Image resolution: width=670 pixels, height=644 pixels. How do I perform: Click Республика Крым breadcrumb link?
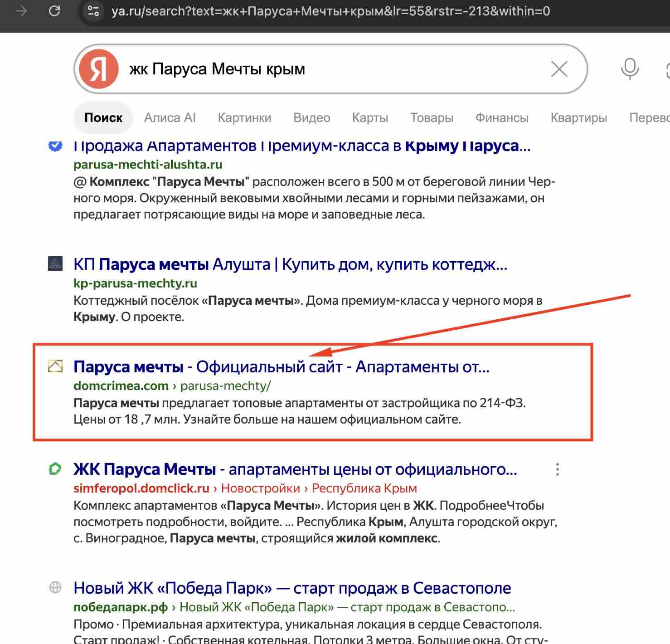(x=364, y=488)
